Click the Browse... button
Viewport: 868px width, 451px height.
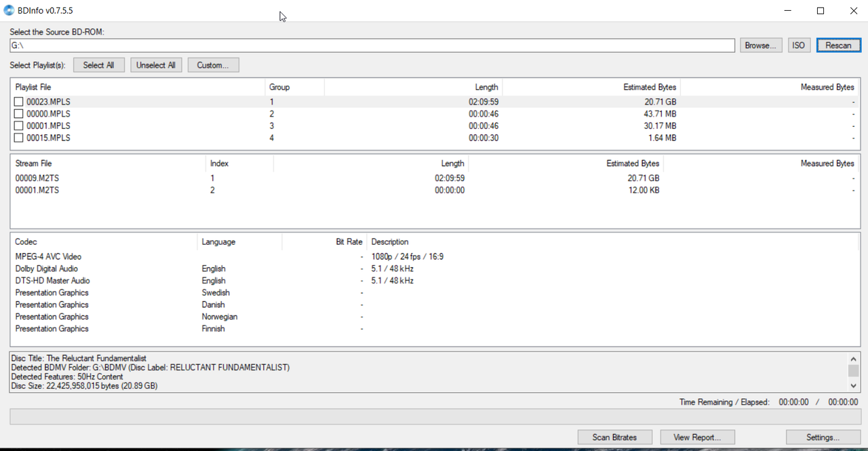761,45
